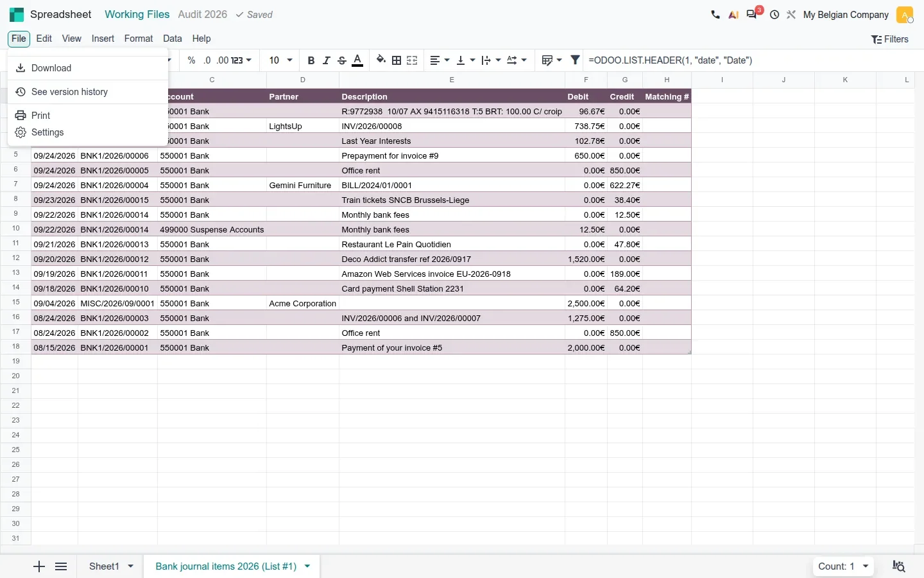Open the File menu
Viewport: 924px width, 578px height.
[x=19, y=39]
